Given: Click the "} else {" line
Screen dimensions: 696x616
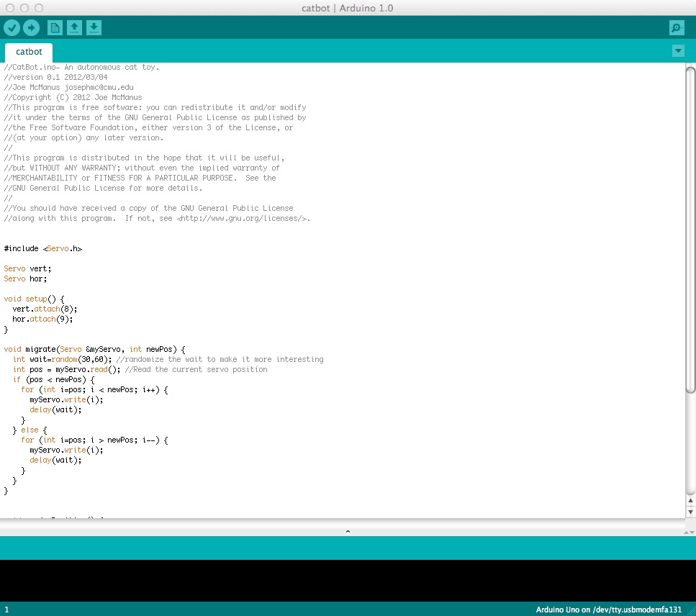Looking at the screenshot, I should coord(30,430).
